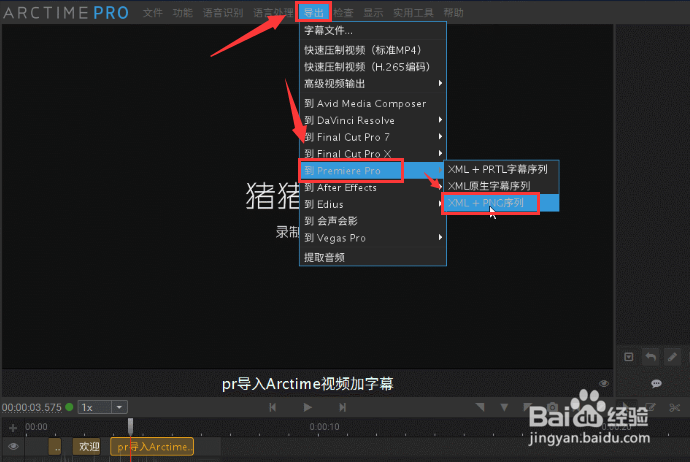The image size is (690, 462).
Task: Click the camera snapshot icon
Action: [x=552, y=407]
